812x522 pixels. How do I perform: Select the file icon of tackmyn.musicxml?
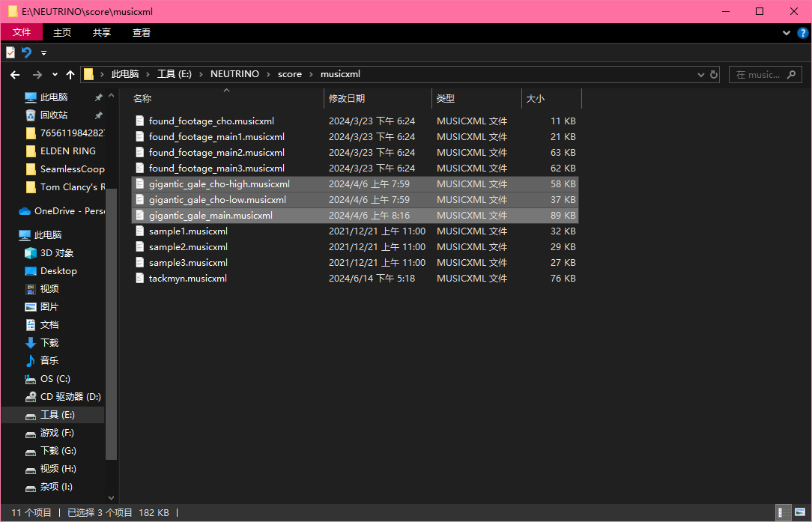click(139, 279)
